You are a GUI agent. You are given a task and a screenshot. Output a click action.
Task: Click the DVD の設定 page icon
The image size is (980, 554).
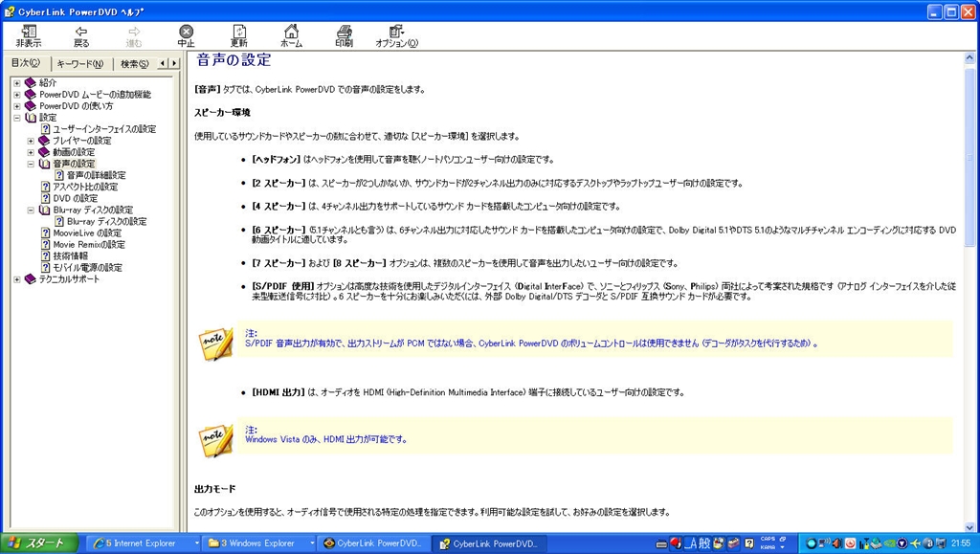[45, 198]
